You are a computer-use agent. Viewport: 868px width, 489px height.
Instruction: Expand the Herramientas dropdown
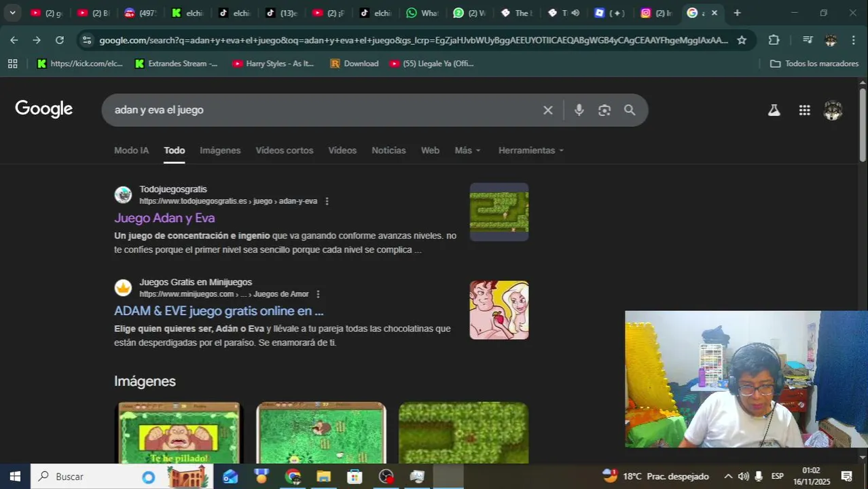(531, 150)
